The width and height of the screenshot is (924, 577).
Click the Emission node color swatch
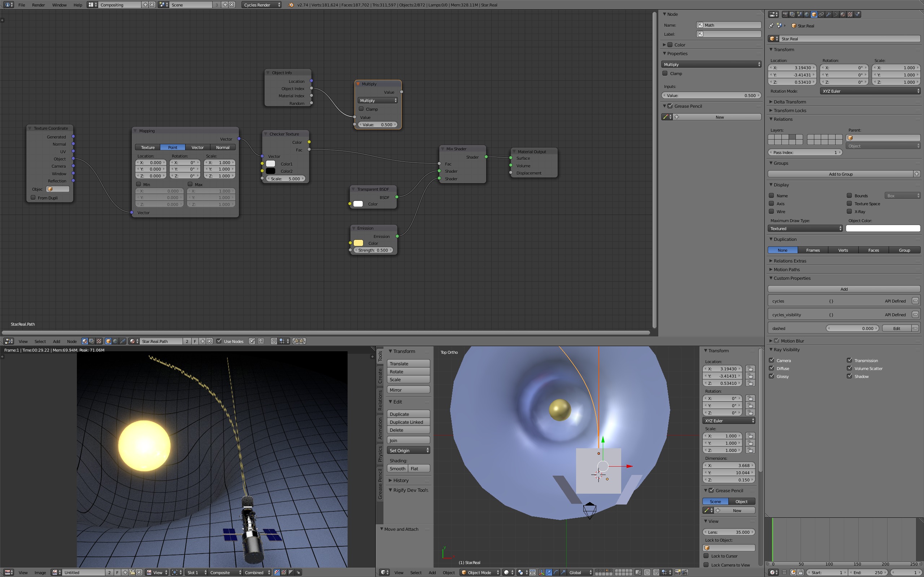coord(358,243)
